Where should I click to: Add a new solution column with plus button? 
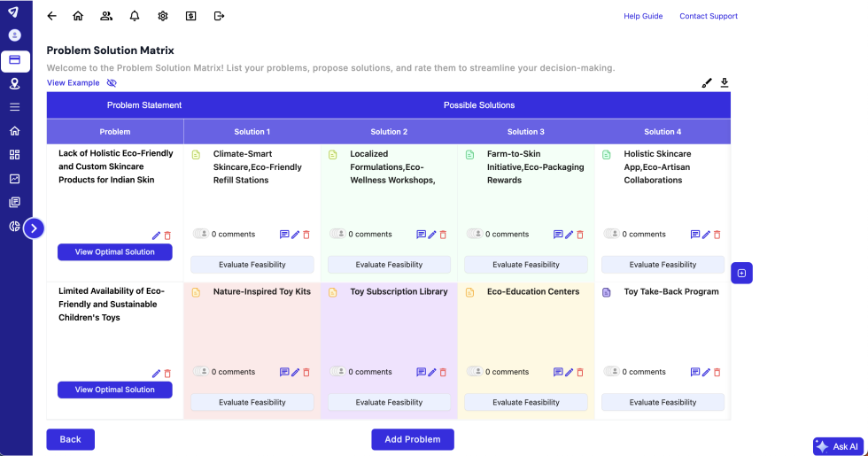741,274
